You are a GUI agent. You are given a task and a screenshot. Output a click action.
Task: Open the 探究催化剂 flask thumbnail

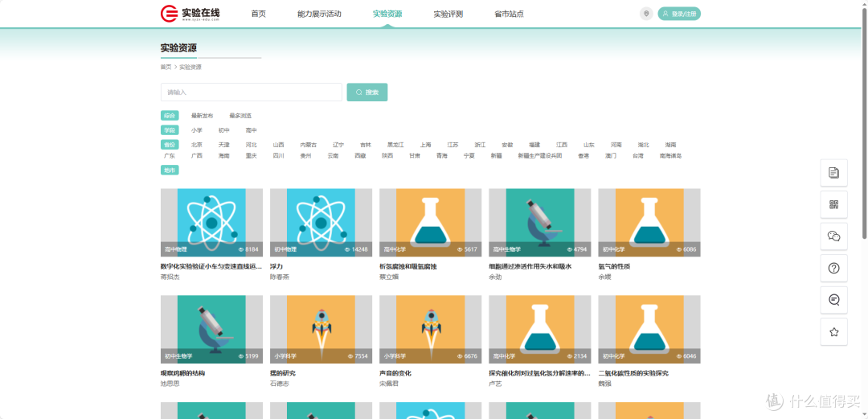click(x=540, y=329)
